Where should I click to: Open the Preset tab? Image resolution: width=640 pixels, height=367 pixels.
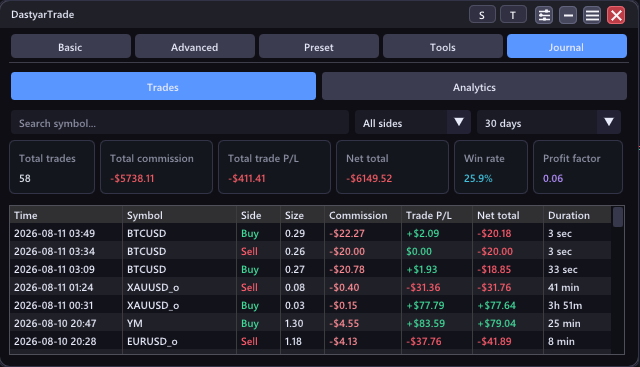coord(319,46)
